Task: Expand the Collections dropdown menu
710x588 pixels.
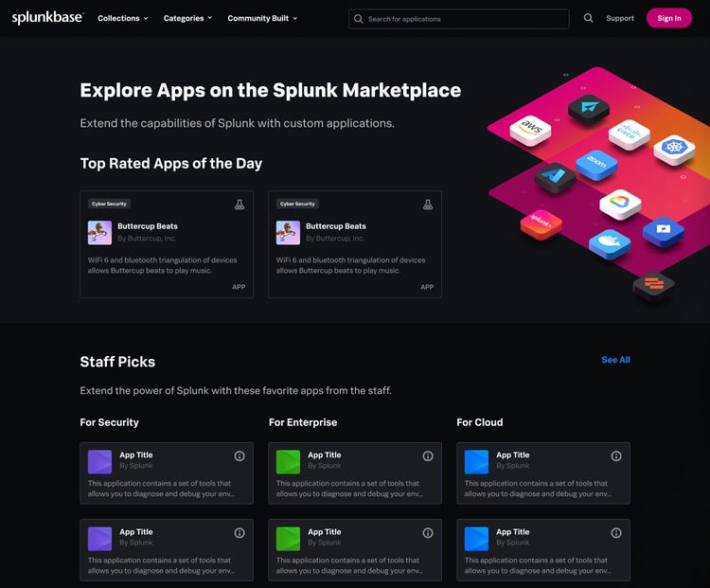Action: click(x=123, y=18)
